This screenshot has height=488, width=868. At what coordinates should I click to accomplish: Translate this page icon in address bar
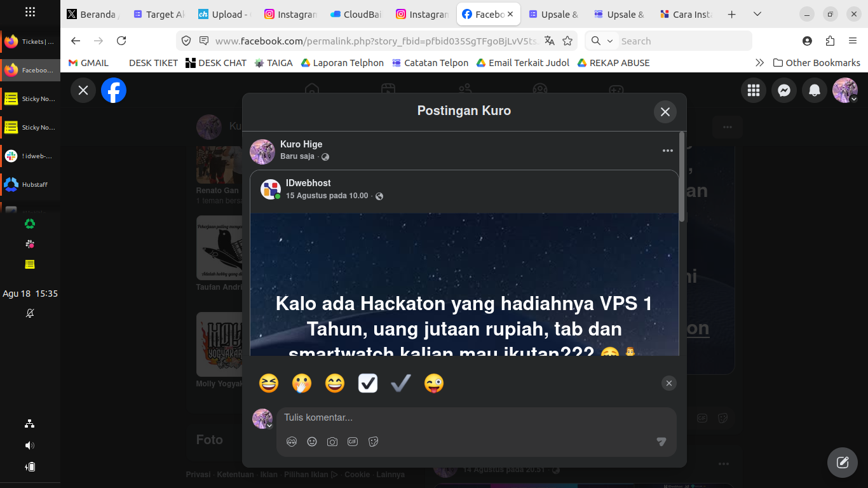(550, 41)
